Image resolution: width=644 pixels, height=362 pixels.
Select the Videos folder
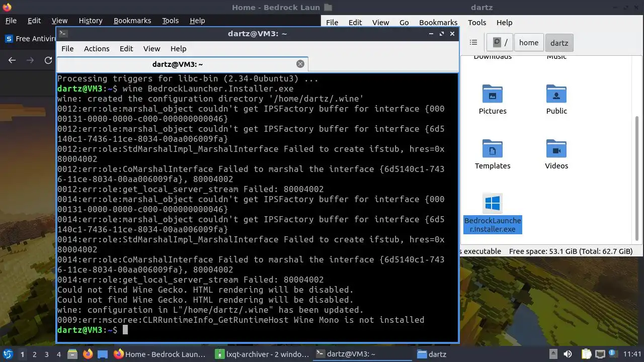pyautogui.click(x=556, y=155)
